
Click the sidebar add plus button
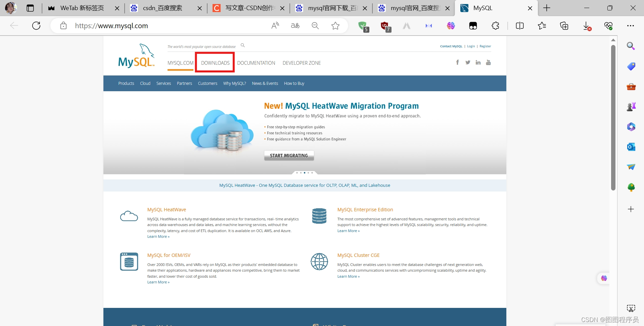click(x=631, y=209)
